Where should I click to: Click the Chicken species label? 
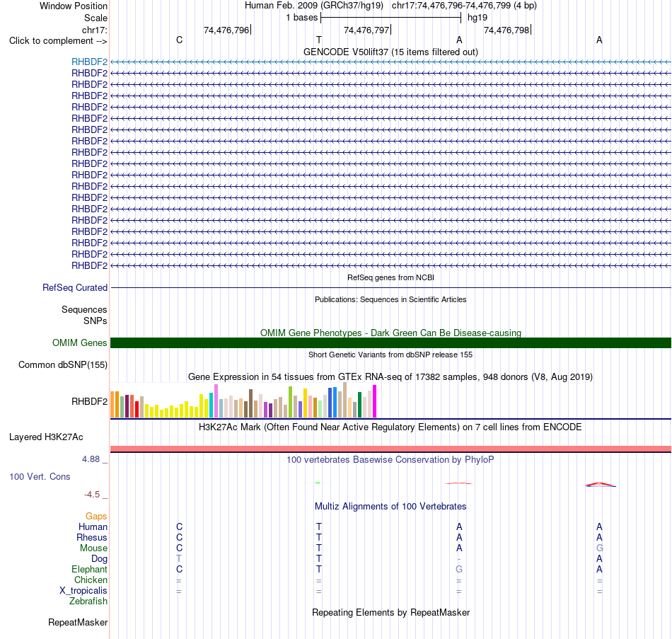tap(91, 580)
